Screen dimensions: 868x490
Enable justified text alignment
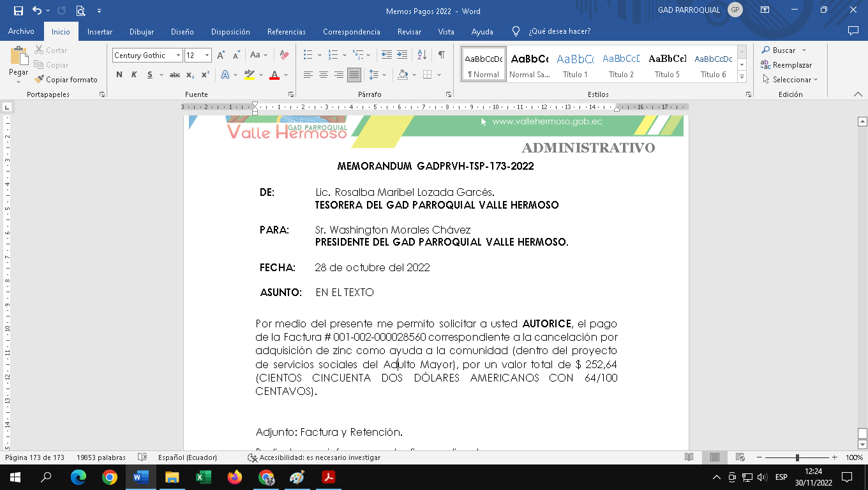(x=354, y=75)
